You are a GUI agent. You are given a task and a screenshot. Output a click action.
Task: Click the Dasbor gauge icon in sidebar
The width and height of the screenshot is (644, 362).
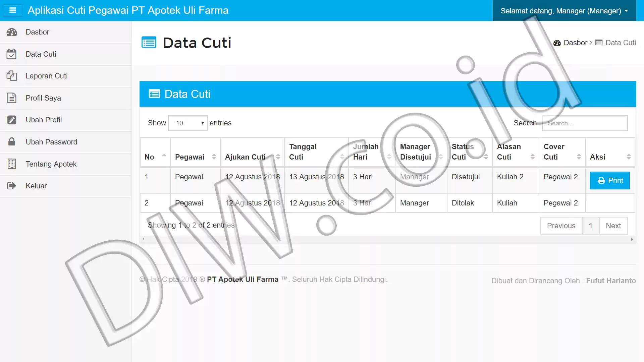(12, 32)
